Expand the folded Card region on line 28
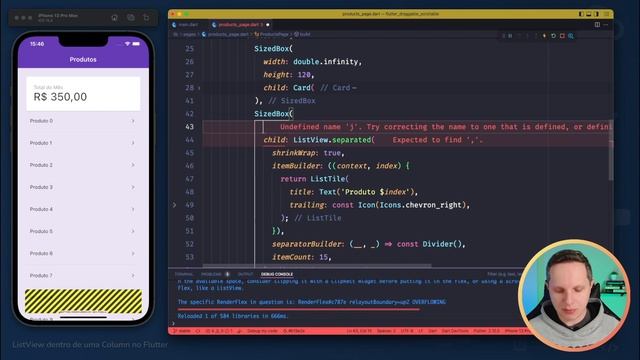This screenshot has height=360, width=640. [x=199, y=88]
